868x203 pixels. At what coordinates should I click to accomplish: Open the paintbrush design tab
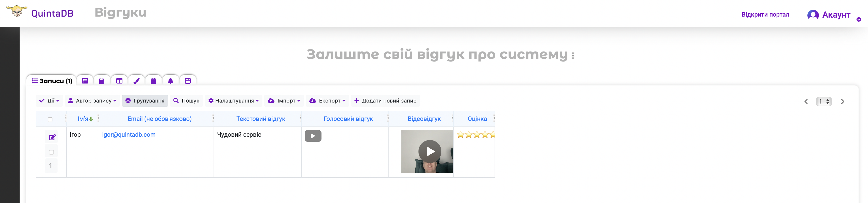click(136, 81)
